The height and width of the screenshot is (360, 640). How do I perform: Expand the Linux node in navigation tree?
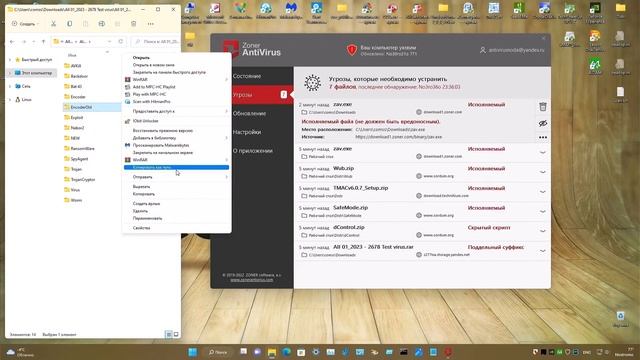10,100
